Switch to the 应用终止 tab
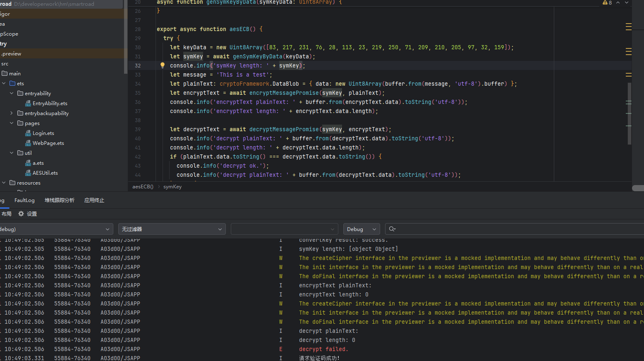This screenshot has width=644, height=361. click(94, 200)
